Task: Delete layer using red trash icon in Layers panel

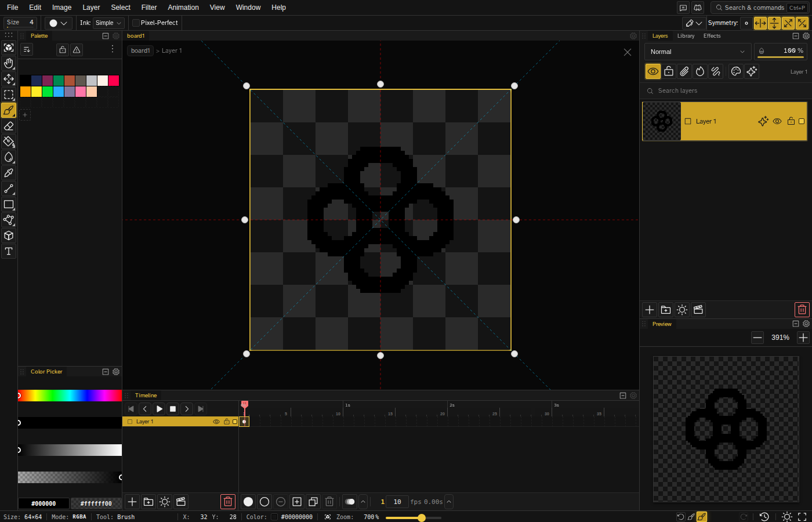Action: pyautogui.click(x=802, y=310)
